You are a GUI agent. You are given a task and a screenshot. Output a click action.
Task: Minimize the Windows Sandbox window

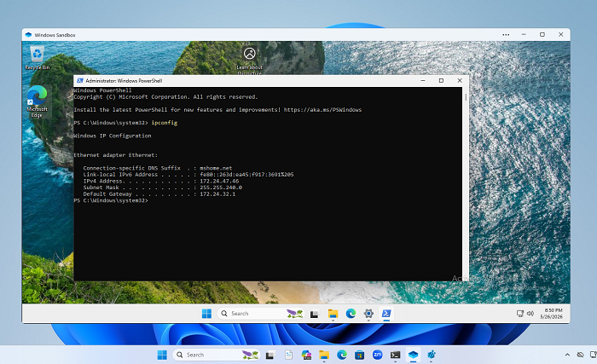(x=524, y=35)
